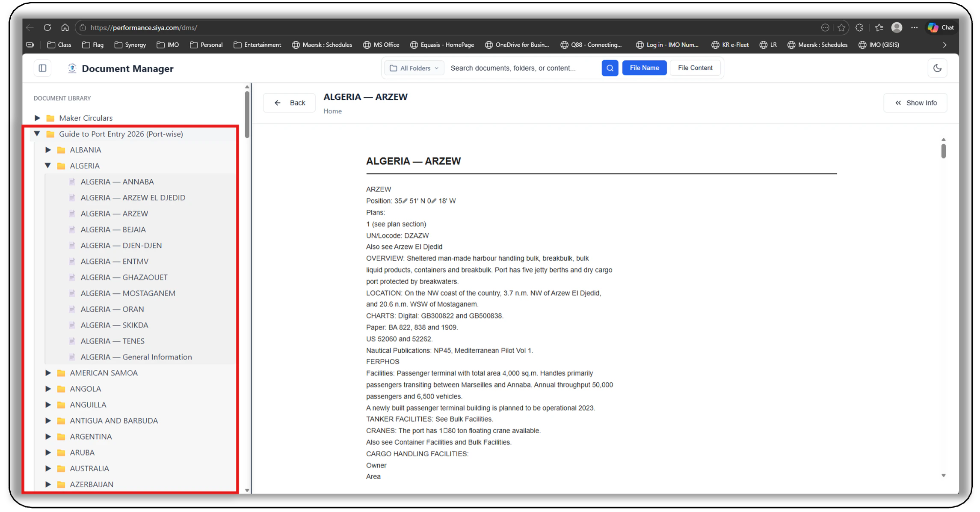980x512 pixels.
Task: Open the ALGERIA — ANNABA document
Action: [x=117, y=182]
